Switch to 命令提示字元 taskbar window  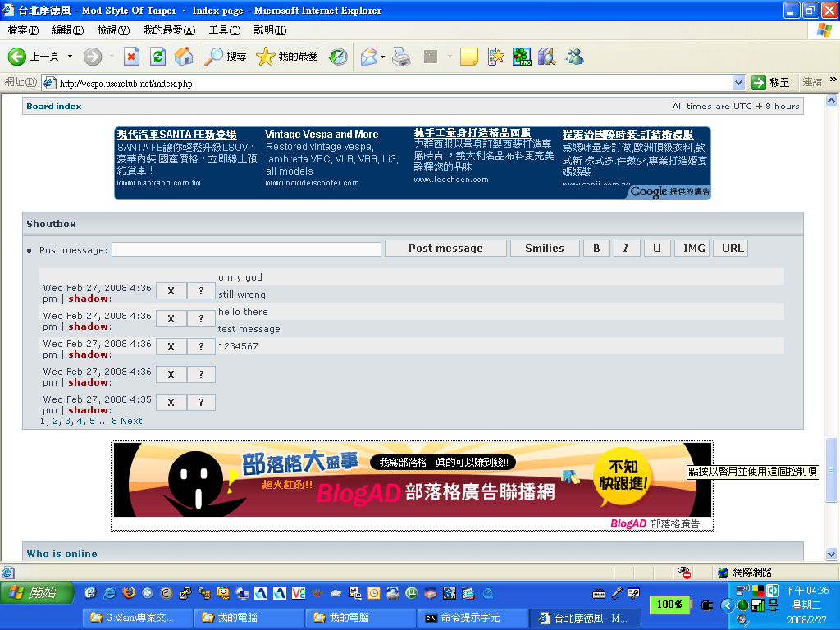pos(472,618)
